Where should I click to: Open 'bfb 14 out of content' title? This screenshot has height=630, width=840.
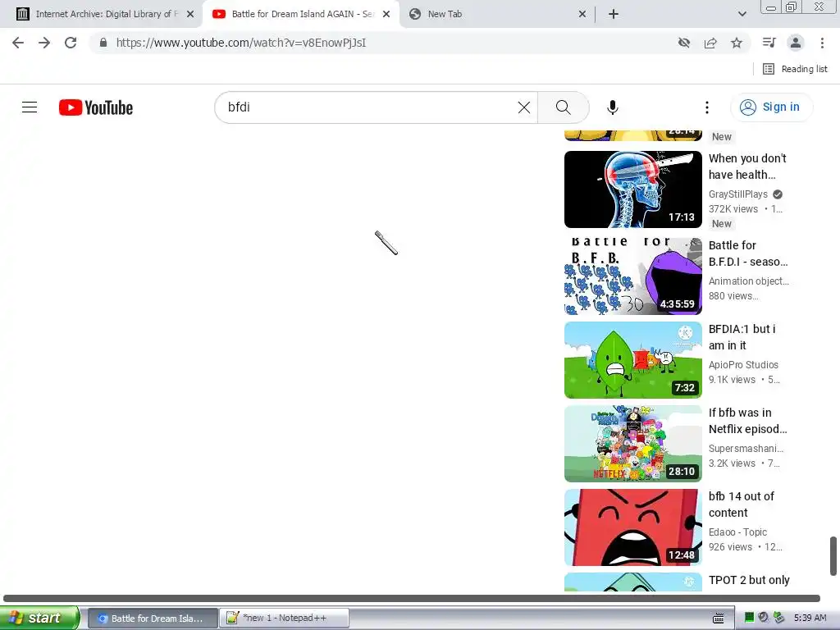point(741,504)
